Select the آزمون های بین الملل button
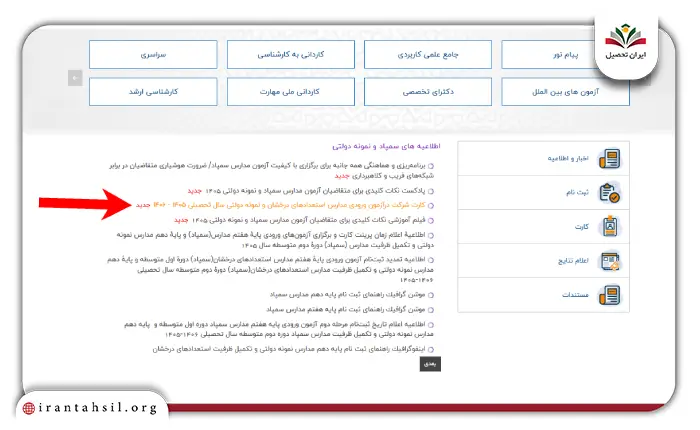Viewport: 700px width, 430px height. [565, 92]
